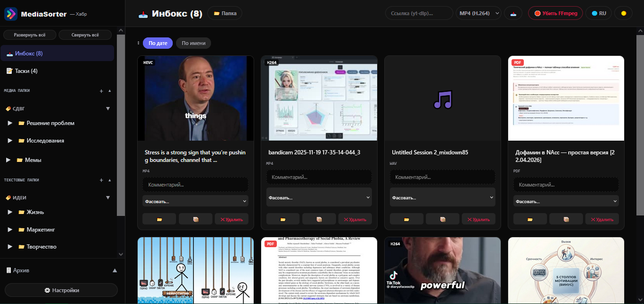Open the Untitled Session audio note thumbnail
Viewport: 644px width, 304px height.
[x=442, y=98]
